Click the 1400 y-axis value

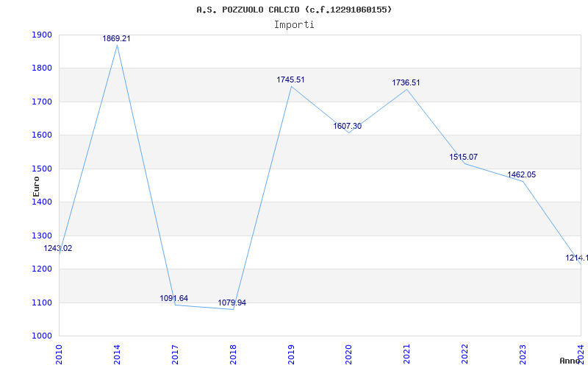42,202
